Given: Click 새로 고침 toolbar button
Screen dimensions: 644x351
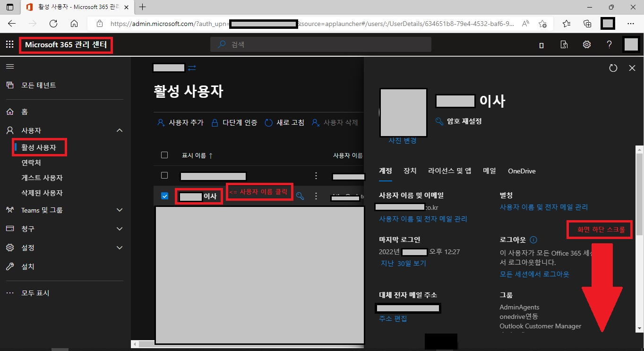Looking at the screenshot, I should 284,122.
